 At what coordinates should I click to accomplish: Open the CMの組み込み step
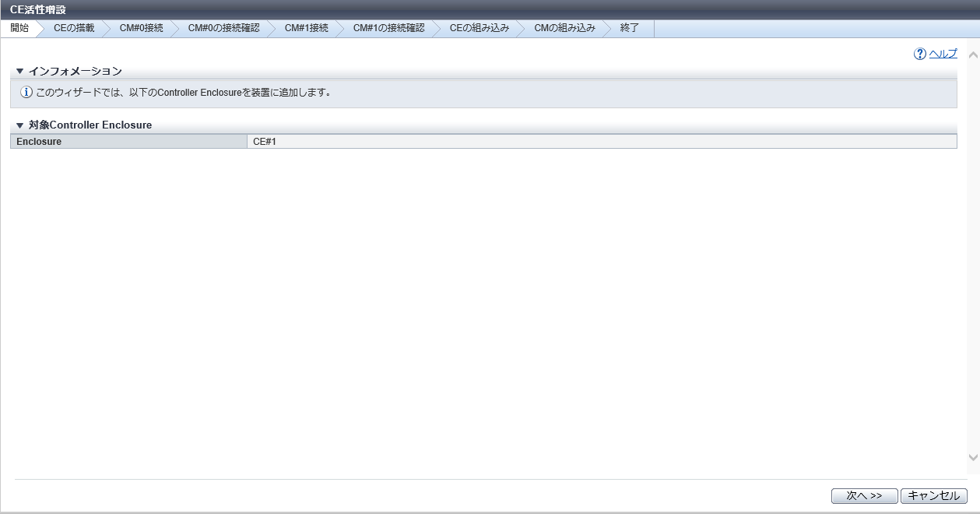click(x=564, y=28)
